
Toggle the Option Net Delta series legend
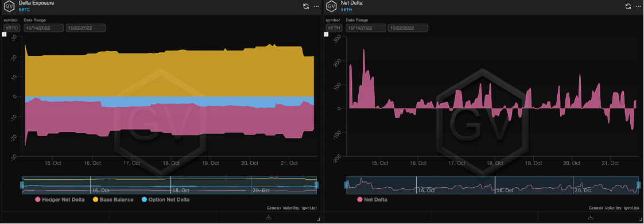click(165, 199)
